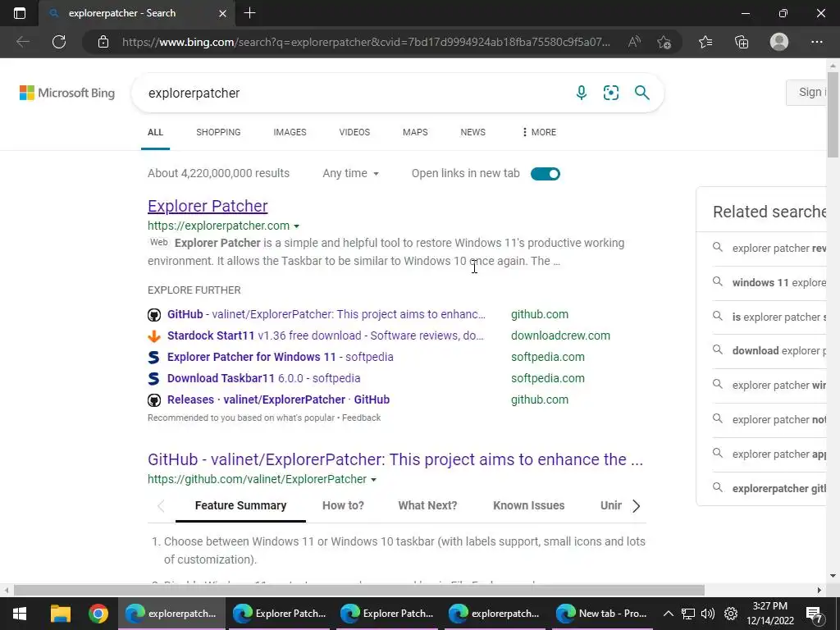840x630 pixels.
Task: Reload the Bing search page
Action: pos(59,42)
